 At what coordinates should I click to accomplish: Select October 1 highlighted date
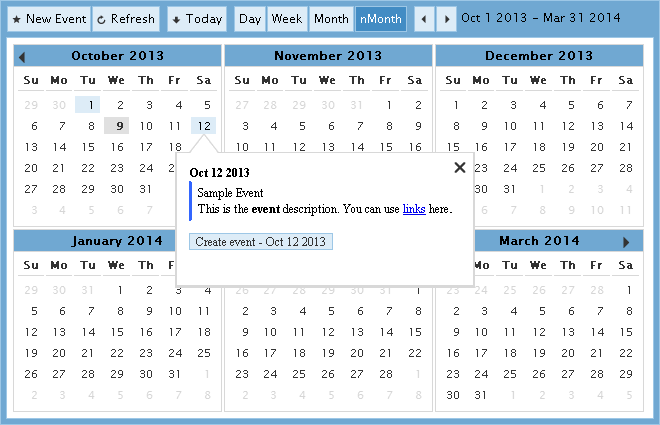(x=88, y=104)
